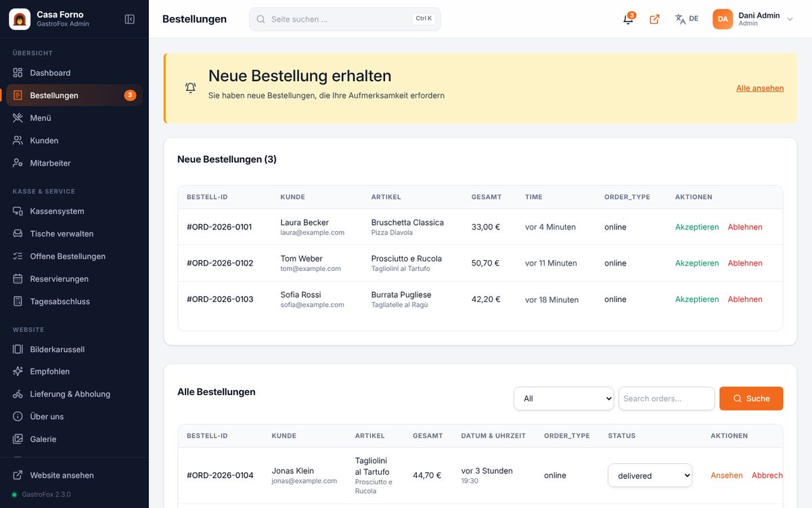Click the Mitarbeiter staff icon
The image size is (812, 508).
[x=18, y=163]
